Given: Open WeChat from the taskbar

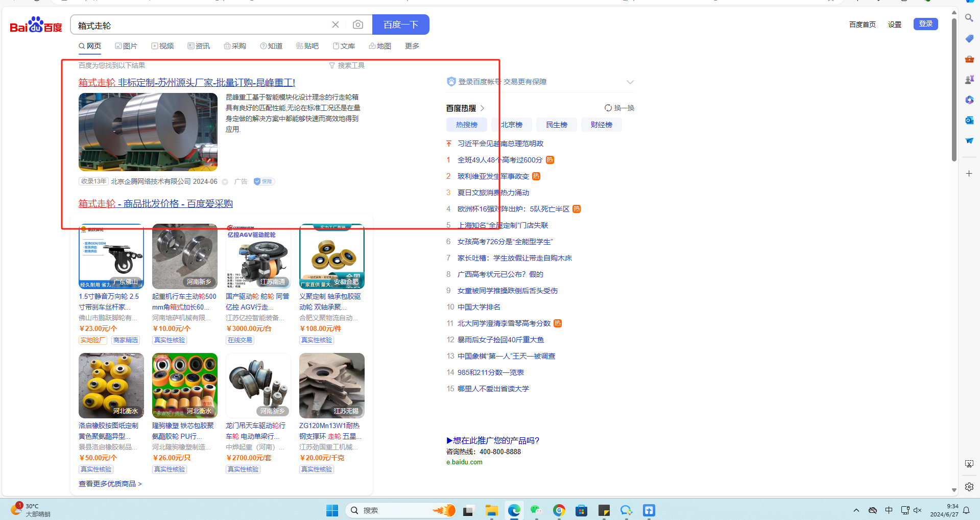Looking at the screenshot, I should [x=536, y=510].
